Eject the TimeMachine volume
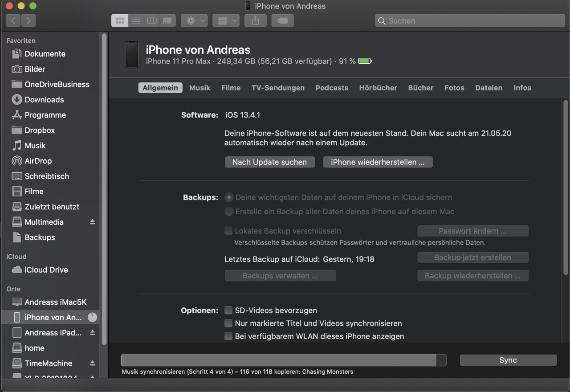 (92, 363)
